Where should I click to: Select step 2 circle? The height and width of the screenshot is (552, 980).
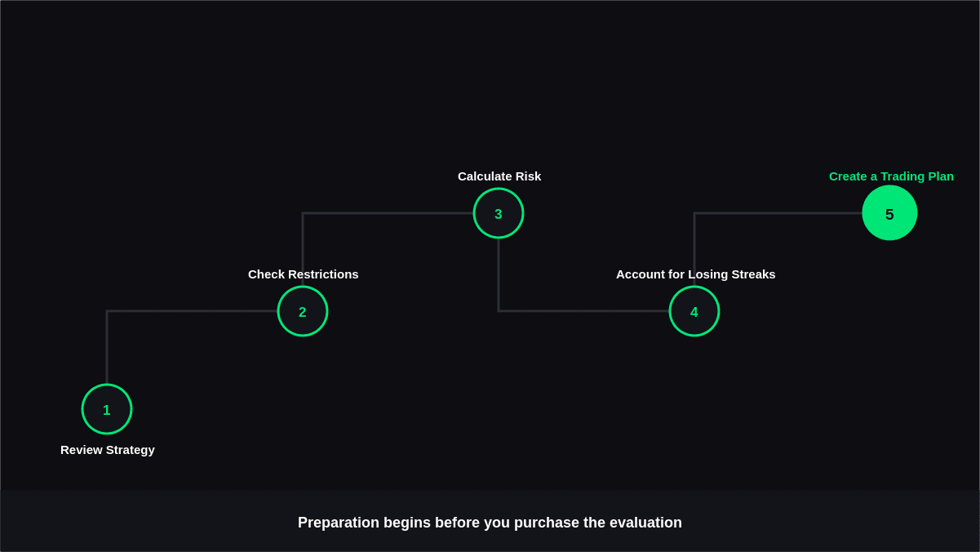pos(303,311)
